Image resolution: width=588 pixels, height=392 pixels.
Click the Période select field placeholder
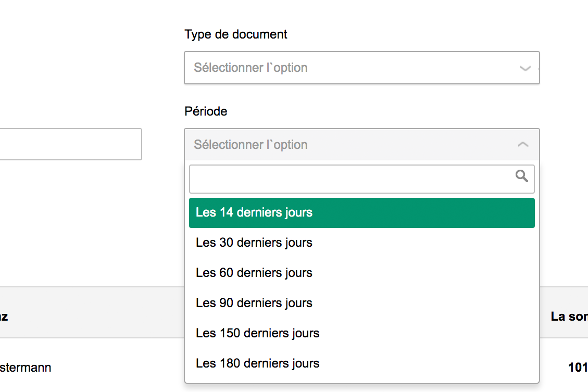[x=251, y=145]
